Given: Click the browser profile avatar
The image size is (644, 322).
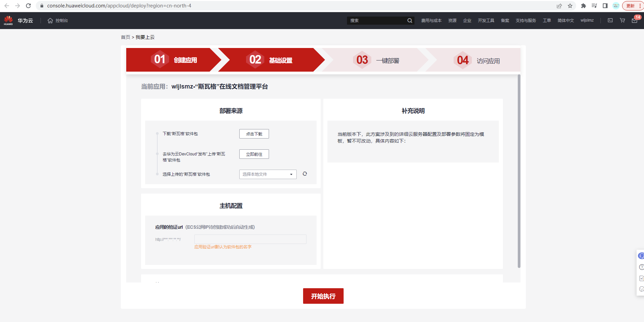Looking at the screenshot, I should 616,6.
